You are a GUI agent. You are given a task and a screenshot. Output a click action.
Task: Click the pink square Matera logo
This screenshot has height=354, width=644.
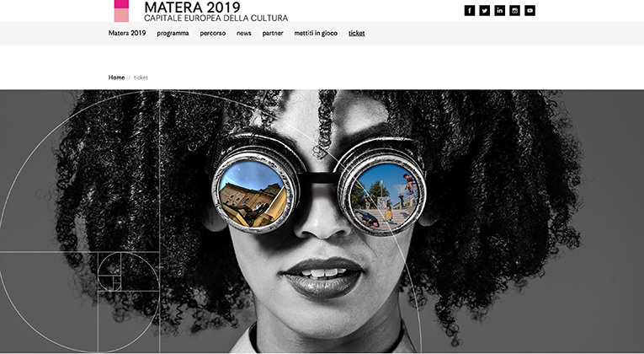(121, 11)
